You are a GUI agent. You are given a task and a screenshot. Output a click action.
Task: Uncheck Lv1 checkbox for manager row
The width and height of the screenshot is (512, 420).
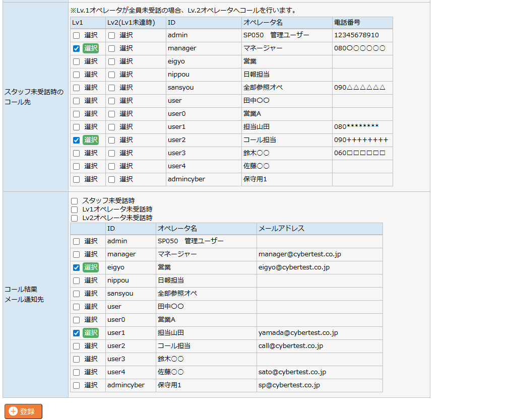click(77, 49)
